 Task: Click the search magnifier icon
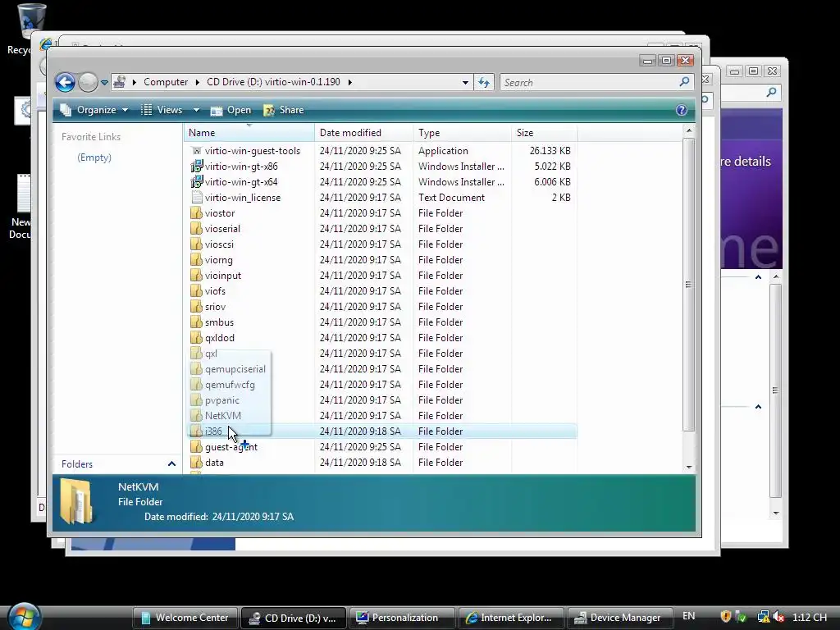(685, 82)
